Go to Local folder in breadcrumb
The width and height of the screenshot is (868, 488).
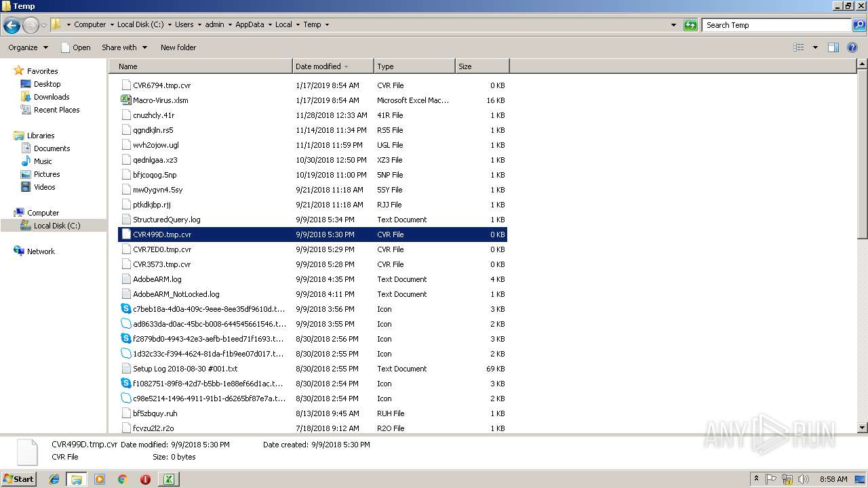click(283, 25)
